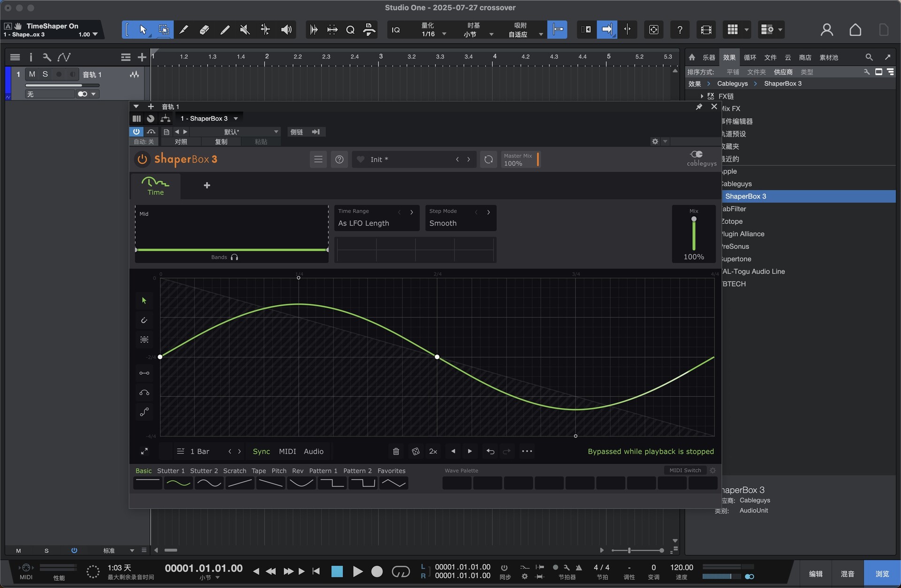Open the 1 - ShaperBox 3 device dropdown
Image resolution: width=901 pixels, height=588 pixels.
(209, 119)
